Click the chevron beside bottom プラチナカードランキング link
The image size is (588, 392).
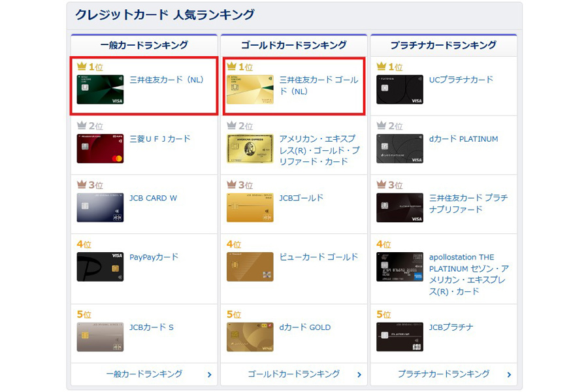(x=509, y=375)
